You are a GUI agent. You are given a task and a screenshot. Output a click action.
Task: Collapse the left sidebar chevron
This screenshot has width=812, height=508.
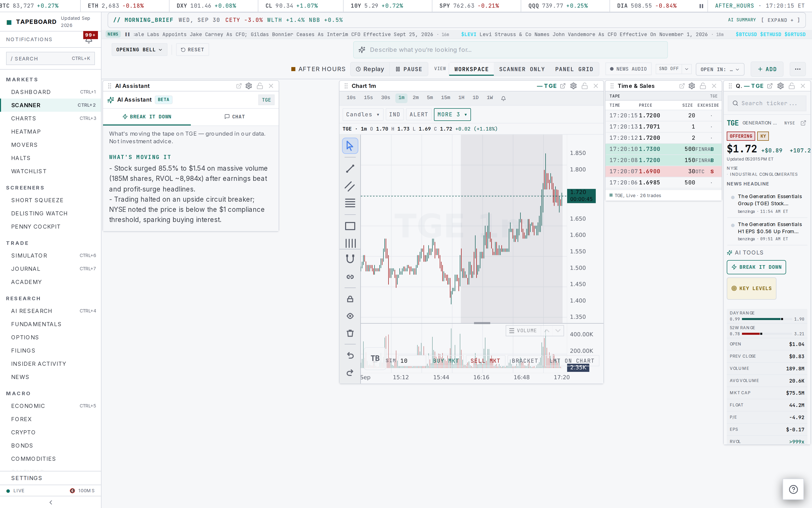51,502
